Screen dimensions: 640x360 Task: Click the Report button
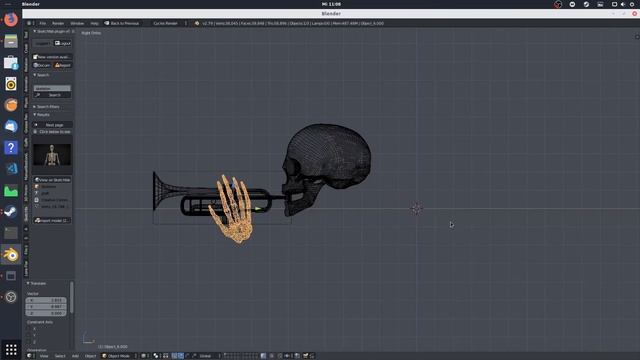pos(63,65)
